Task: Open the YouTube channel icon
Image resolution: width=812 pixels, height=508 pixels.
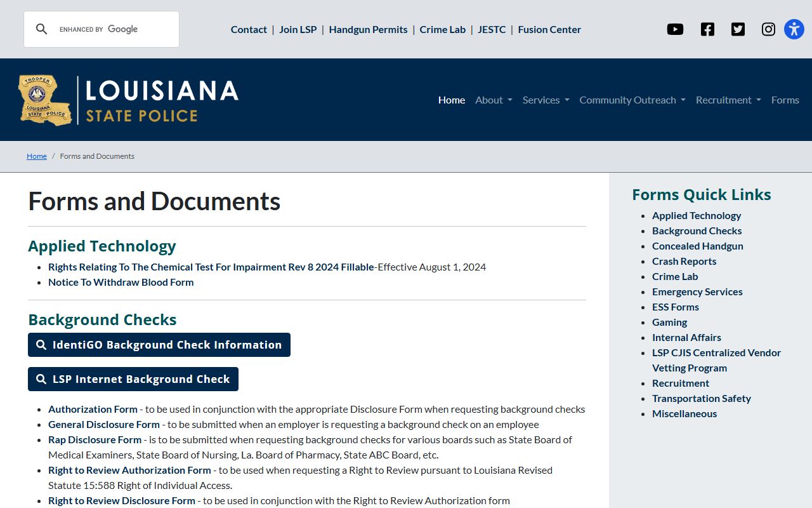Action: pos(675,29)
